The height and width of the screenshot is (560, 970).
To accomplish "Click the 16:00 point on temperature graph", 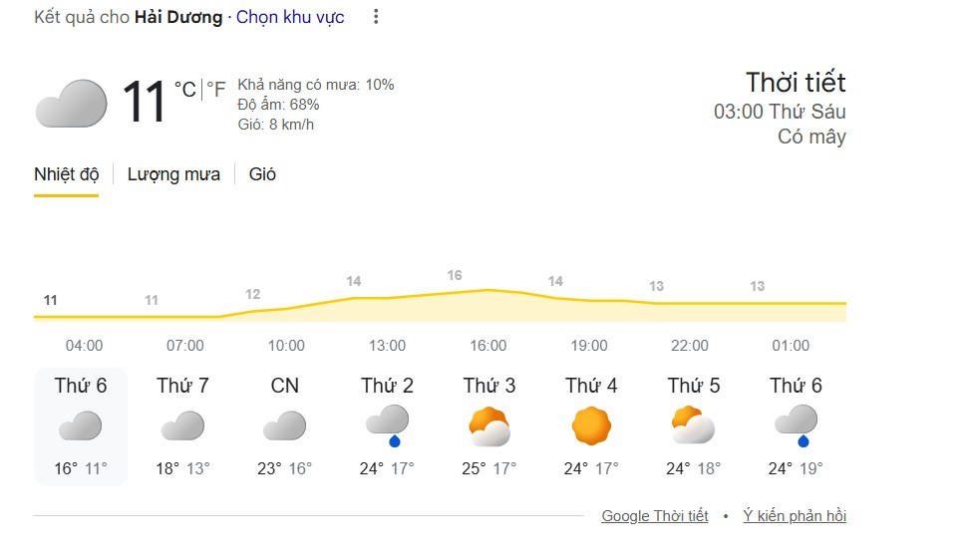I will coord(488,290).
